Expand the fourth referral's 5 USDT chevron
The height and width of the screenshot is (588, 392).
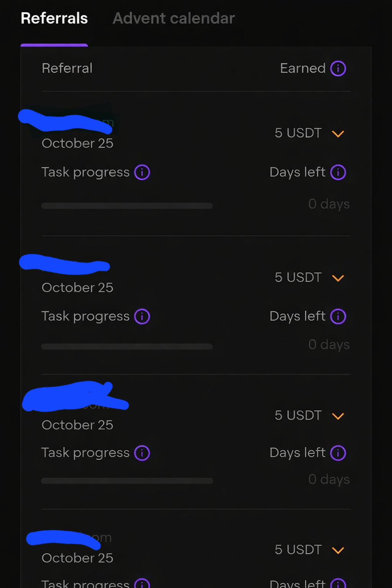[338, 550]
